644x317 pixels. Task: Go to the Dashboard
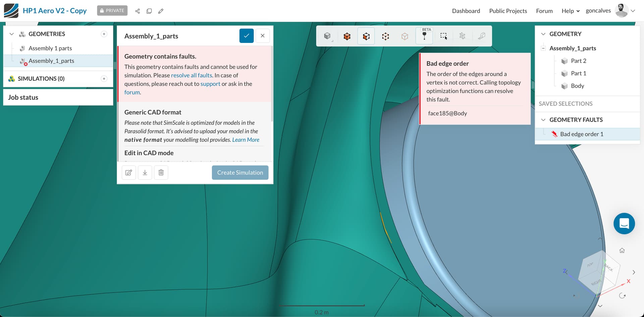click(466, 11)
